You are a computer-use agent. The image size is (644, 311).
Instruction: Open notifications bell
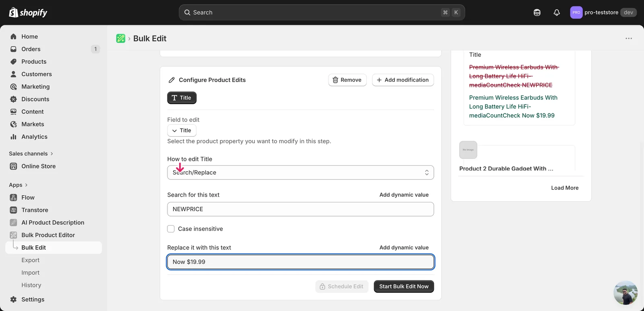557,12
